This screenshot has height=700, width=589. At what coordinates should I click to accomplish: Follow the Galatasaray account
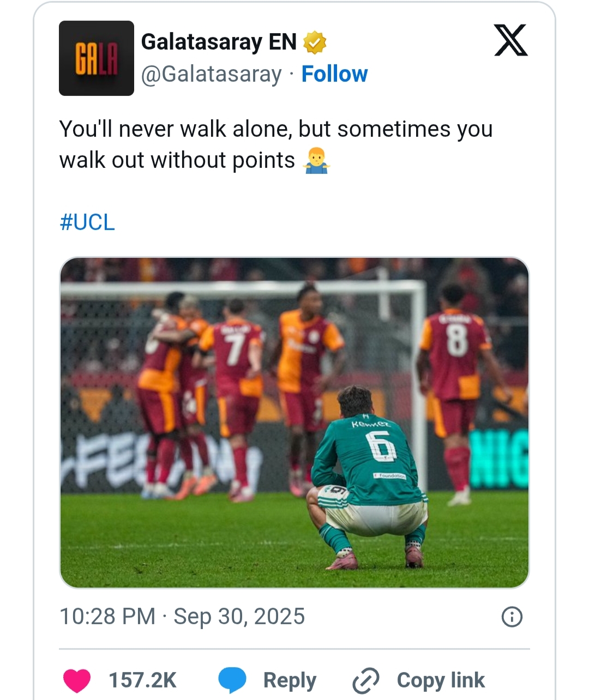334,74
